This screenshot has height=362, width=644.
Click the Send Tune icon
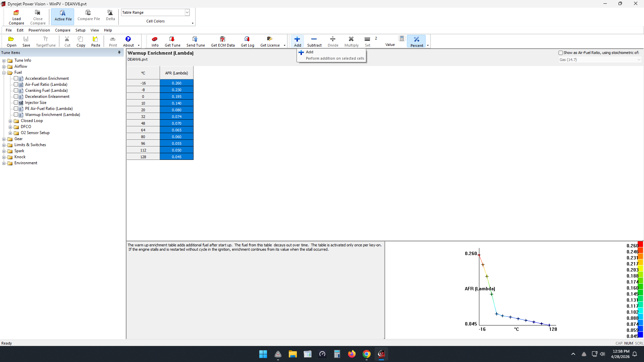click(x=195, y=40)
